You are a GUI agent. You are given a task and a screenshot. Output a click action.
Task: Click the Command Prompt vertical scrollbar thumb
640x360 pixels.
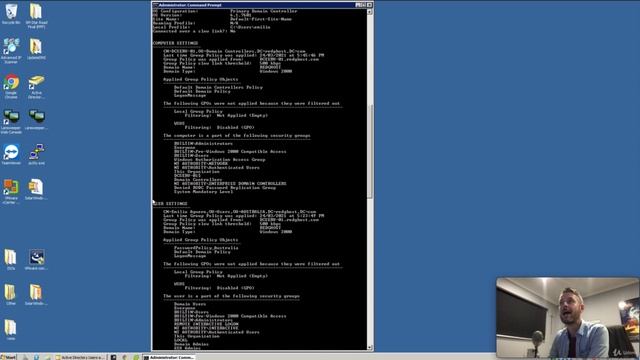[370, 151]
